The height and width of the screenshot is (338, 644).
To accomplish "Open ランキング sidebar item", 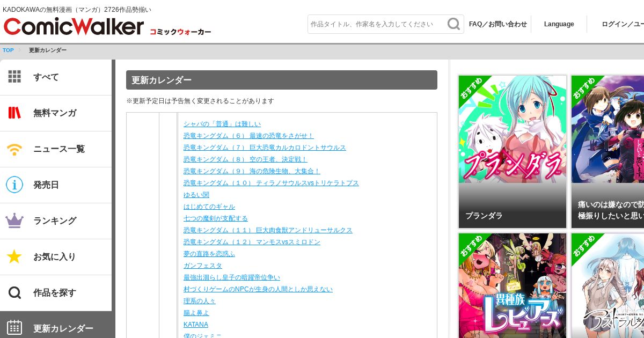I will pos(56,221).
